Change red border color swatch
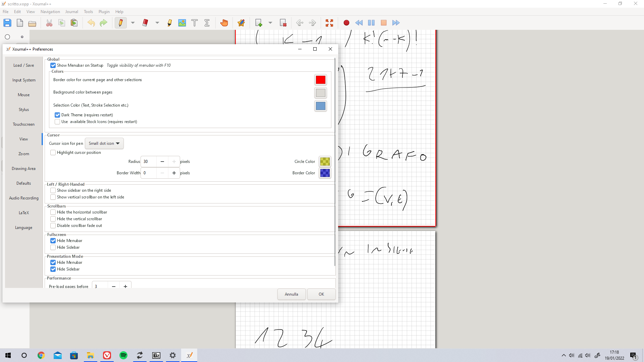 pyautogui.click(x=321, y=80)
